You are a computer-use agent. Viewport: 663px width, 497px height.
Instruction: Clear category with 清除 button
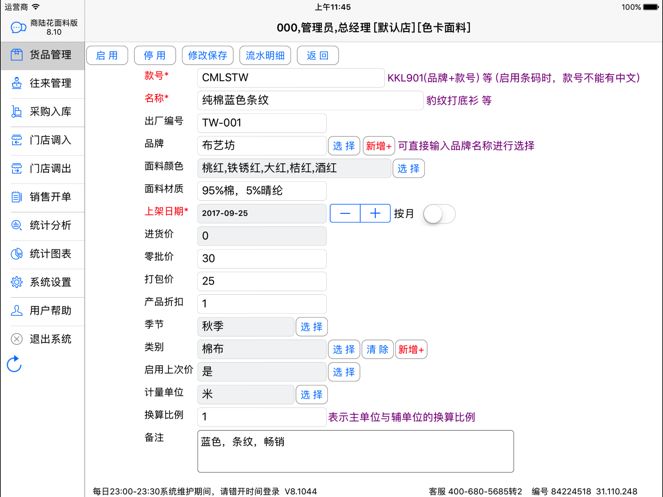377,349
